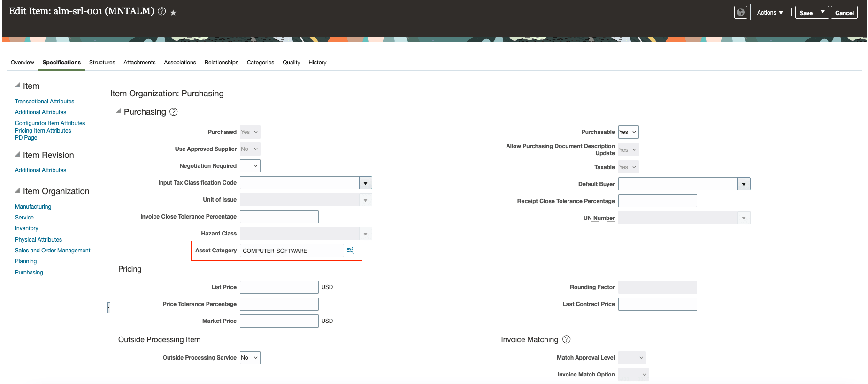The image size is (868, 384).
Task: Open Additional Attributes under Item Revision
Action: click(40, 170)
